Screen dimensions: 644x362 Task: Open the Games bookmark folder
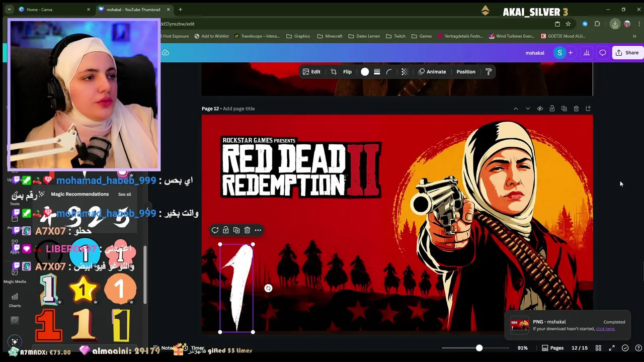click(x=422, y=36)
